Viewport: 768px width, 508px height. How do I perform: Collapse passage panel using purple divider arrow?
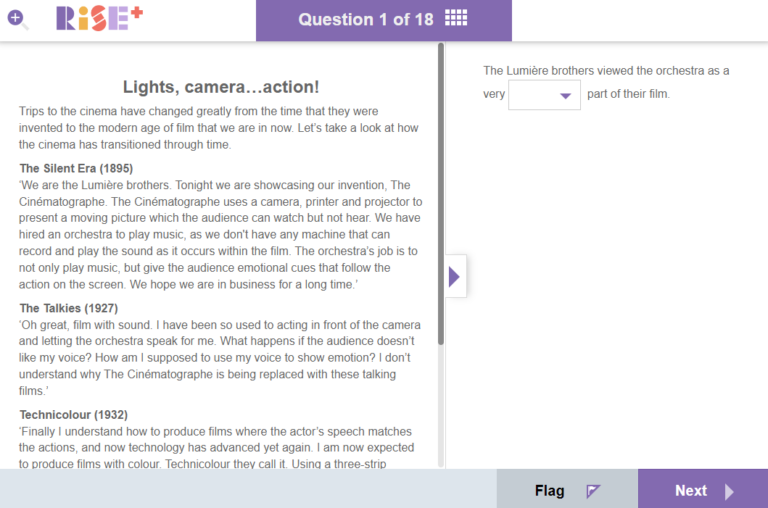click(454, 277)
